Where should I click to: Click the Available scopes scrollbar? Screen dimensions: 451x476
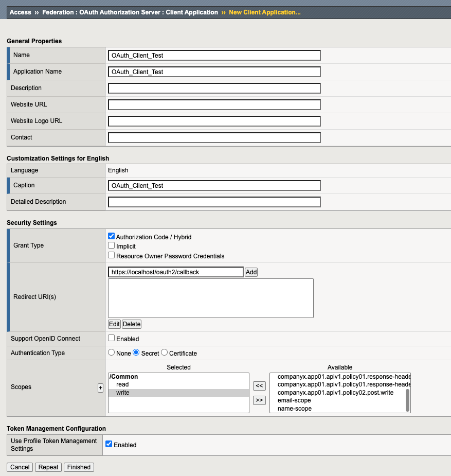[408, 400]
